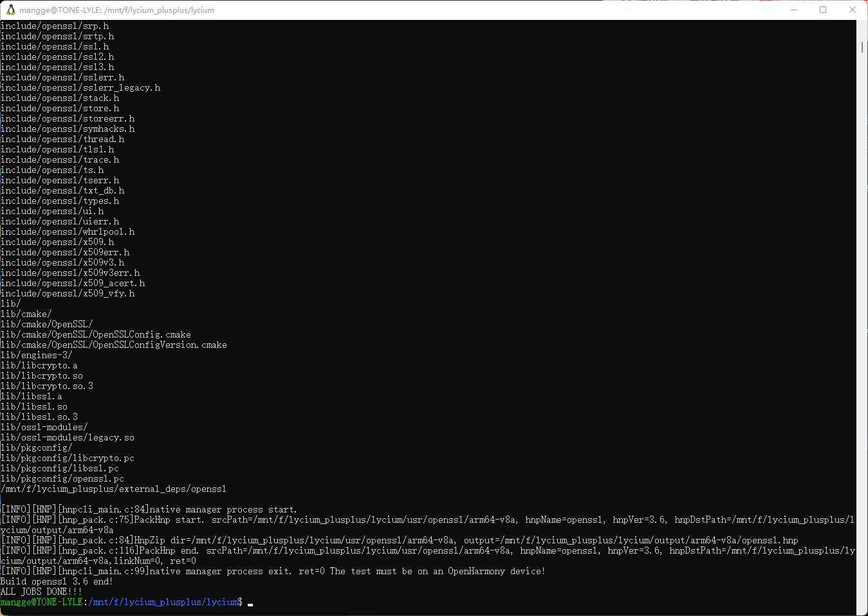Viewport: 868px width, 616px height.
Task: Click the line include/openssl/symhacks.h
Action: [x=68, y=129]
